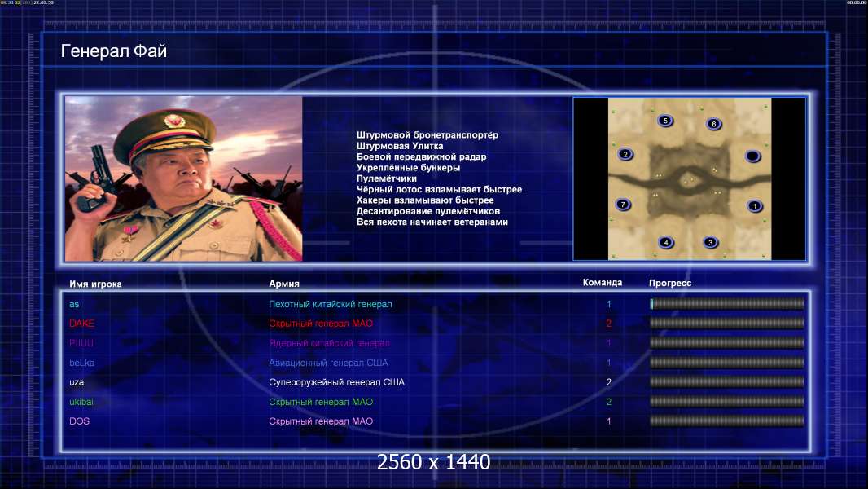Pick start position marker 5 on the map
Image resolution: width=868 pixels, height=489 pixels.
point(665,120)
